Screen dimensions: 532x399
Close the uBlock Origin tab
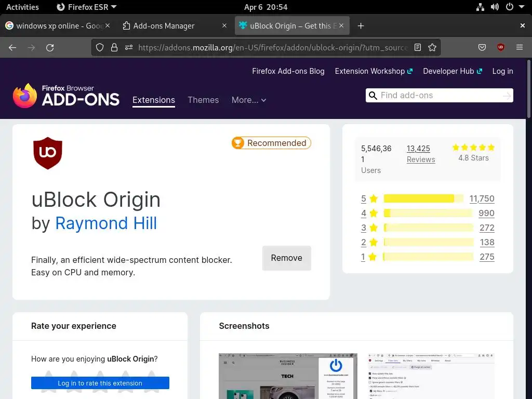coord(341,25)
